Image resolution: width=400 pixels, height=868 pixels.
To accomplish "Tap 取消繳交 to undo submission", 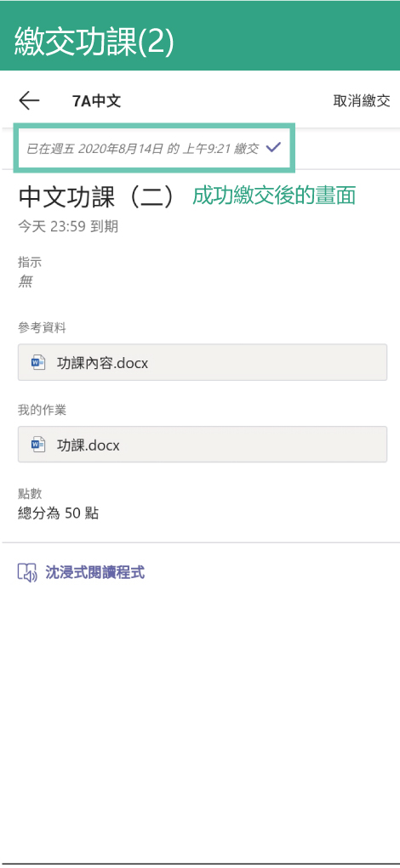I will pos(362,101).
